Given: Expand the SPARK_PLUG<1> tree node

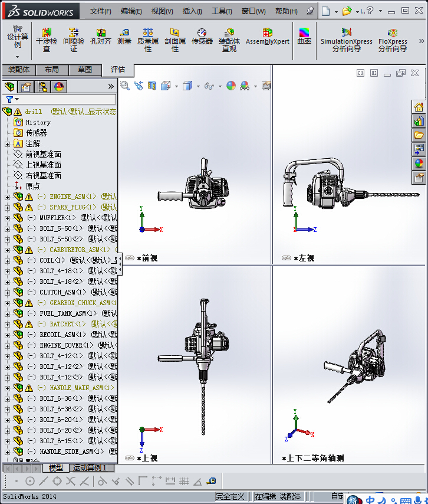Looking at the screenshot, I should click(x=7, y=208).
